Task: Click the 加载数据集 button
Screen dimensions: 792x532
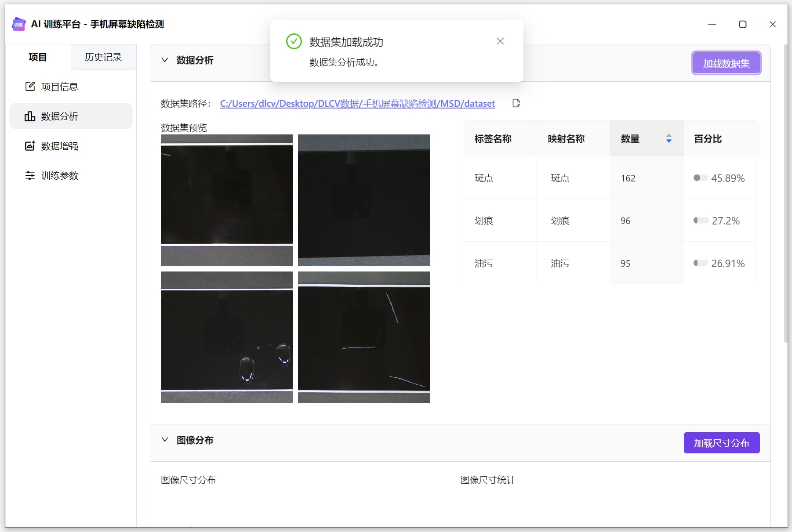Action: (x=726, y=63)
